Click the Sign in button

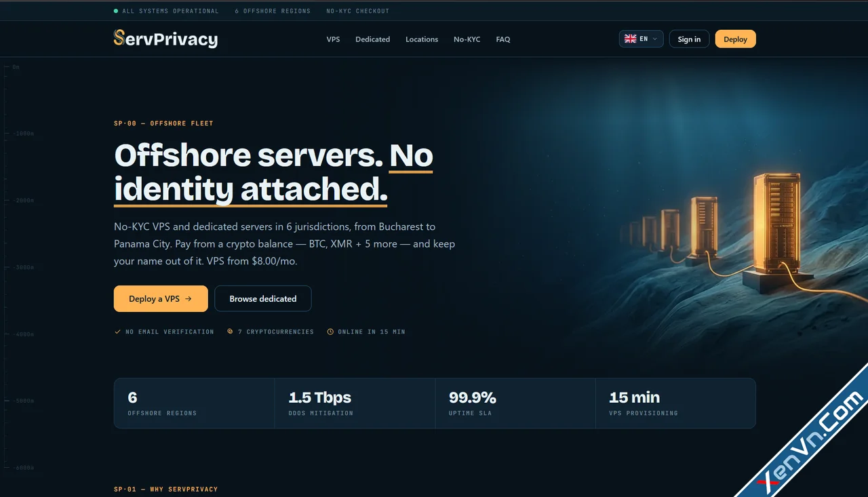(x=689, y=39)
